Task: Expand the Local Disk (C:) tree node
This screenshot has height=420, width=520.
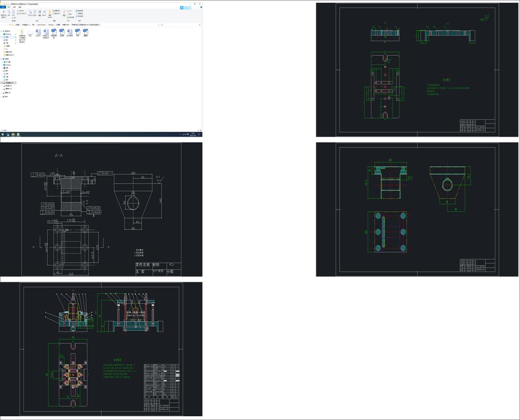Action: [x=2, y=83]
